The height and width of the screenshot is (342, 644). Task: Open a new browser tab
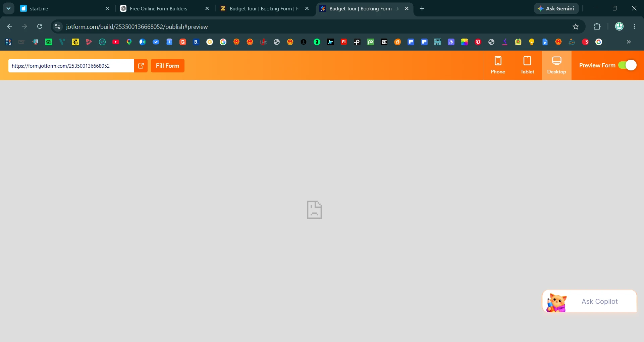click(422, 8)
